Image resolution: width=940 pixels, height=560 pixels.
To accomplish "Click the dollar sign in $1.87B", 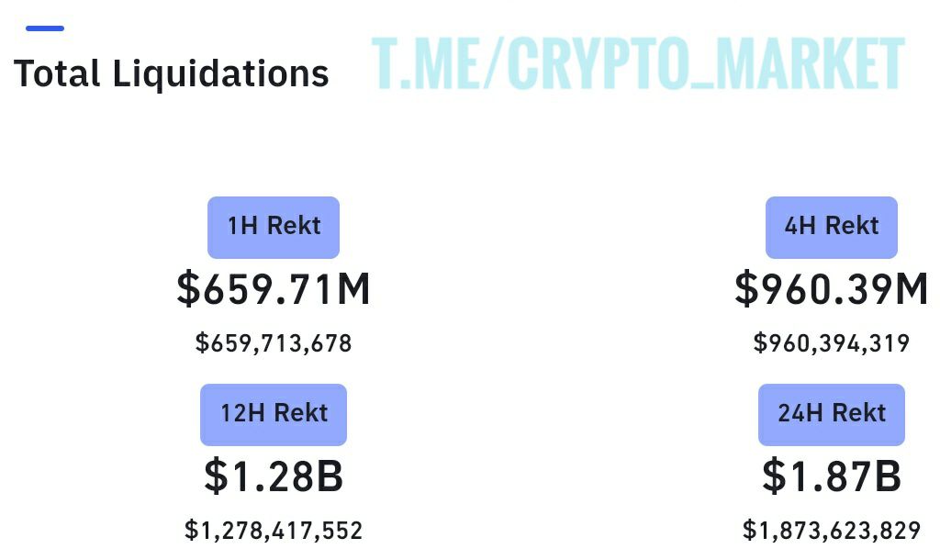I will (773, 476).
